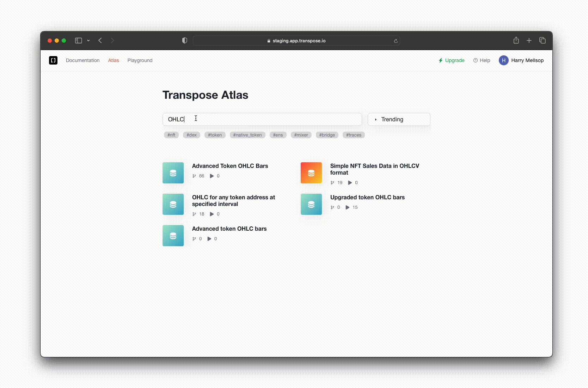
Task: Click fork icon for lowercase Advanced token OHLC bars
Action: pos(194,239)
